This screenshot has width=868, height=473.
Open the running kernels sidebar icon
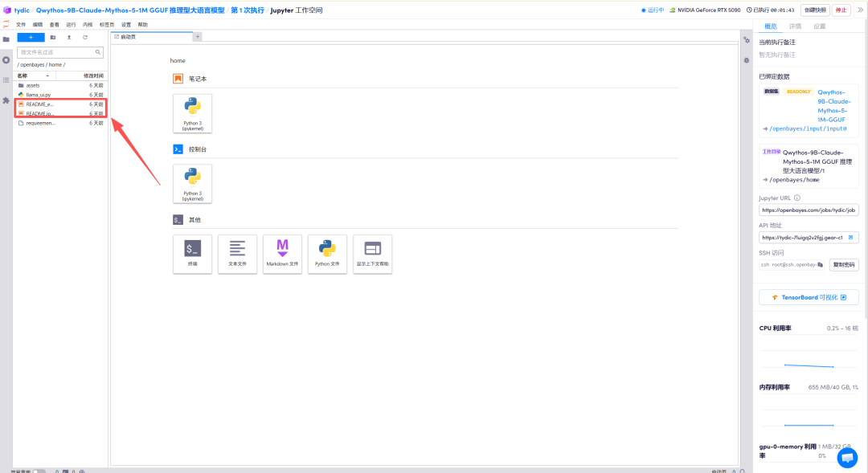click(x=6, y=59)
